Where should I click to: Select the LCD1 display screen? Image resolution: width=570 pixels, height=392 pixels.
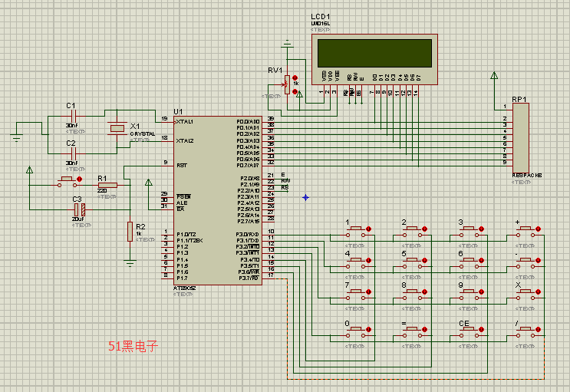tap(374, 53)
